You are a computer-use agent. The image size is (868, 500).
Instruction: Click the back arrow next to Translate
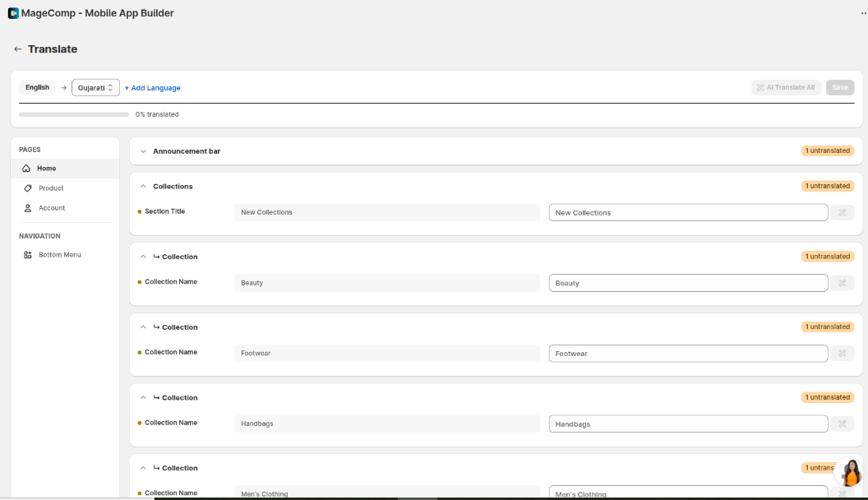click(x=17, y=49)
